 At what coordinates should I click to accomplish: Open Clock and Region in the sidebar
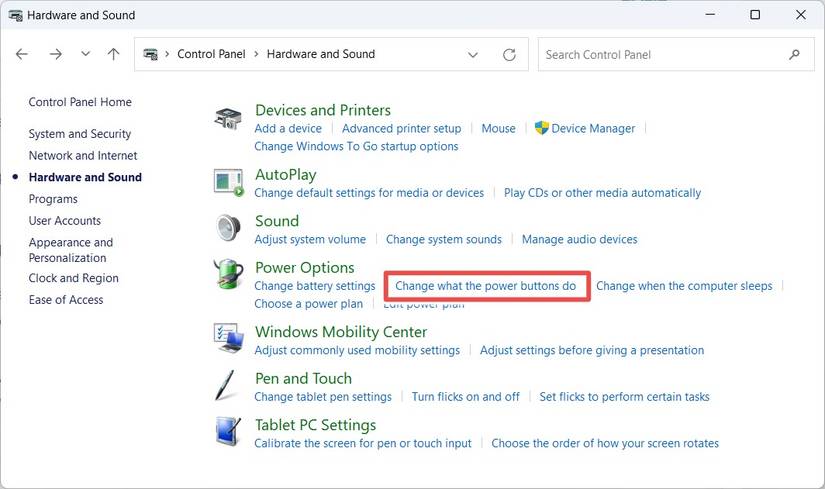pyautogui.click(x=73, y=278)
